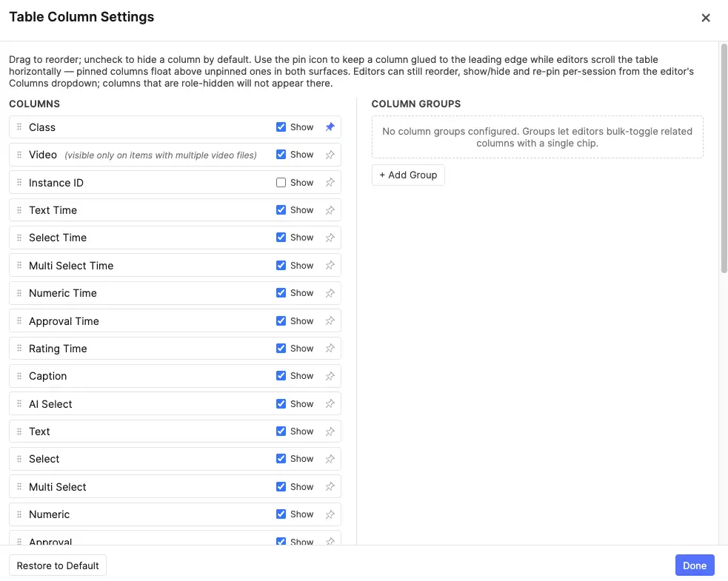This screenshot has height=581, width=728.
Task: Click the drag handle of Video row
Action: pos(19,155)
